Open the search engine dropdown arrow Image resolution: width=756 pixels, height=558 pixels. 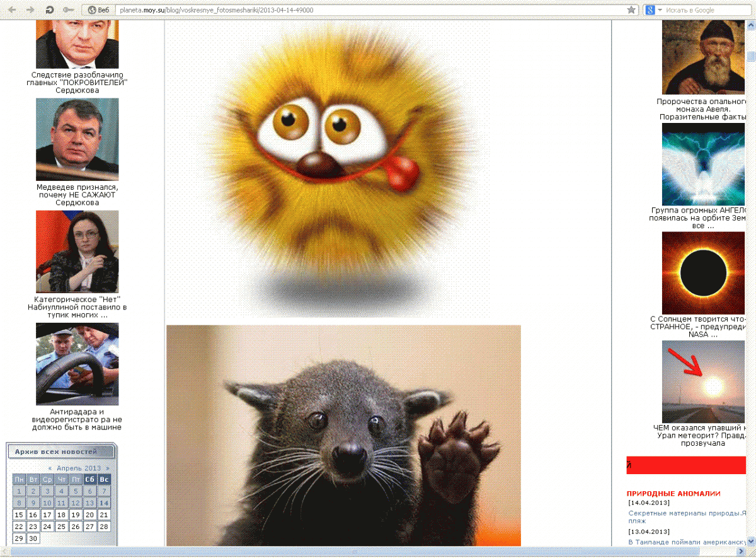(x=660, y=10)
